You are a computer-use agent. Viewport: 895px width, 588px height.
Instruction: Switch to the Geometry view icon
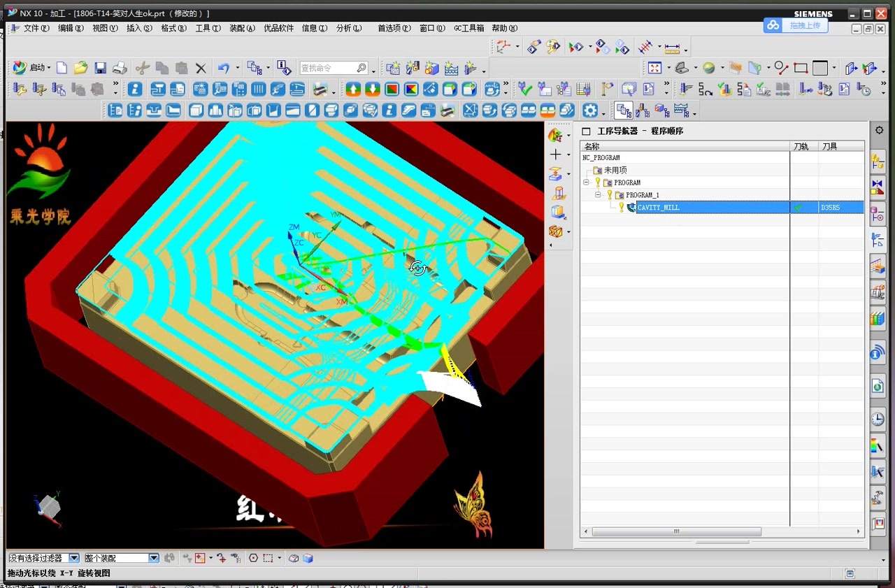[661, 110]
